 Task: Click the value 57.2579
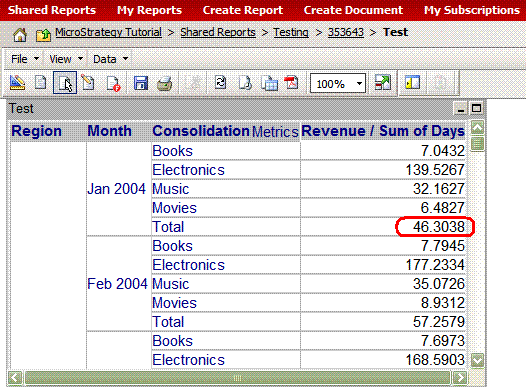pyautogui.click(x=439, y=322)
